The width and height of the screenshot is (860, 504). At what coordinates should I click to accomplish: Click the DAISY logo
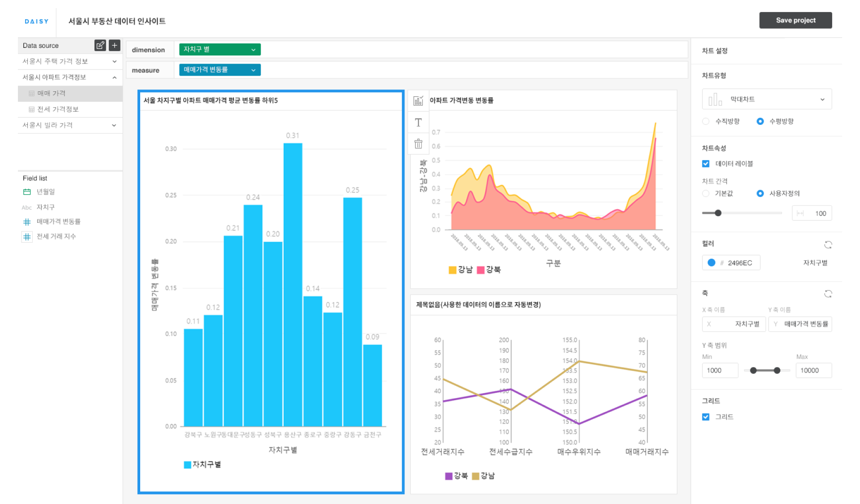click(37, 21)
